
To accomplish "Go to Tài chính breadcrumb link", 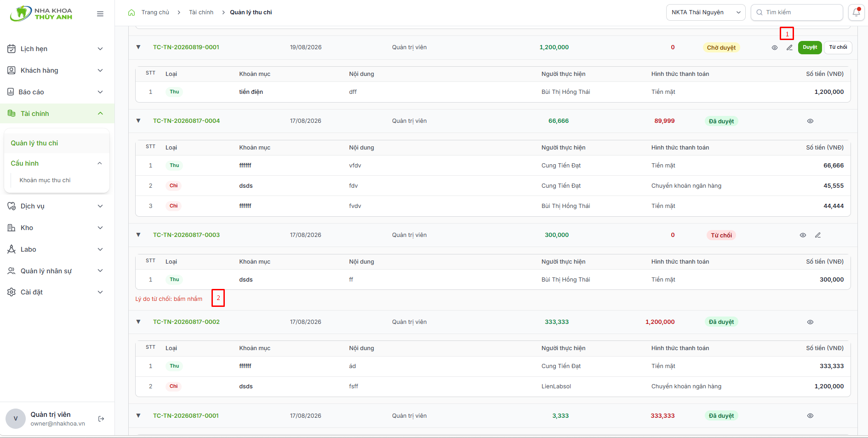I will 201,12.
